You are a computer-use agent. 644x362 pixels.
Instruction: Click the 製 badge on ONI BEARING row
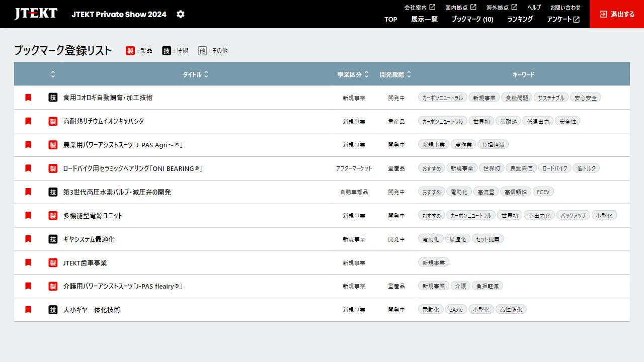point(53,168)
